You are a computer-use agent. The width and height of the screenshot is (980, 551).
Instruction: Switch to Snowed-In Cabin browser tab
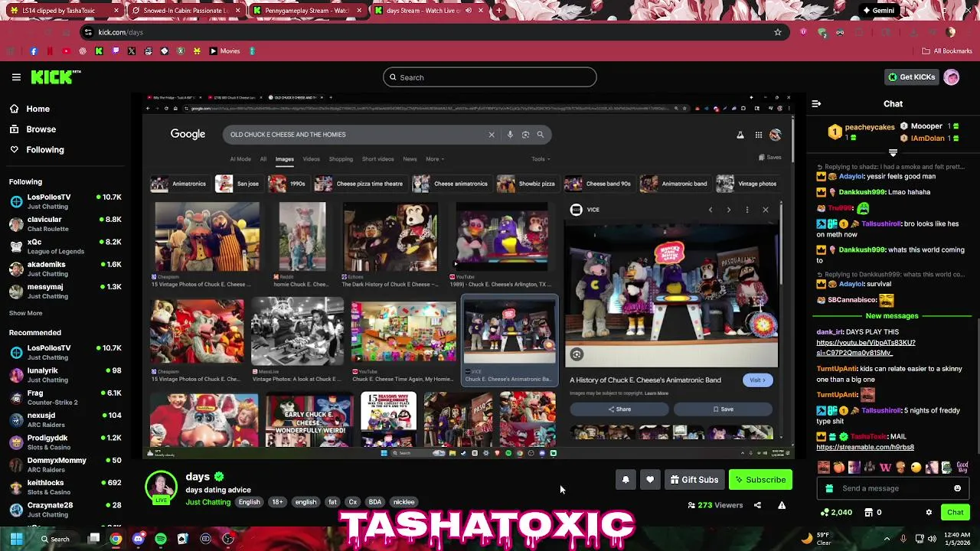187,11
